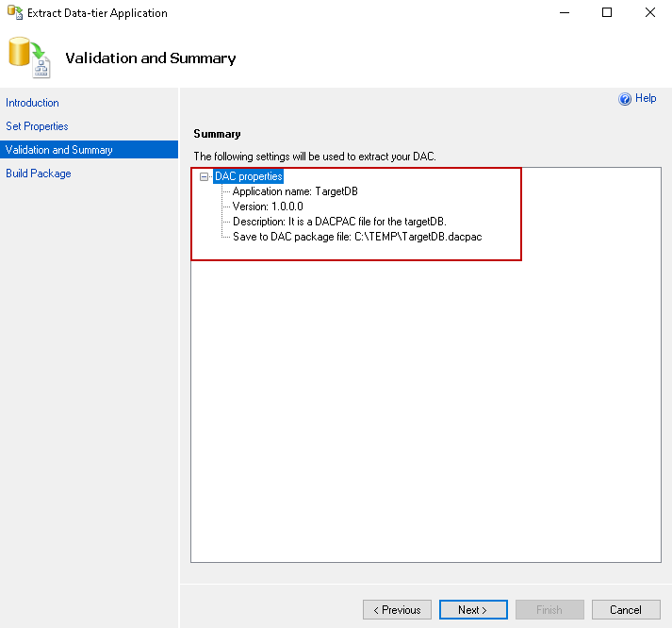Cancel the extract wizard
672x628 pixels.
626,610
